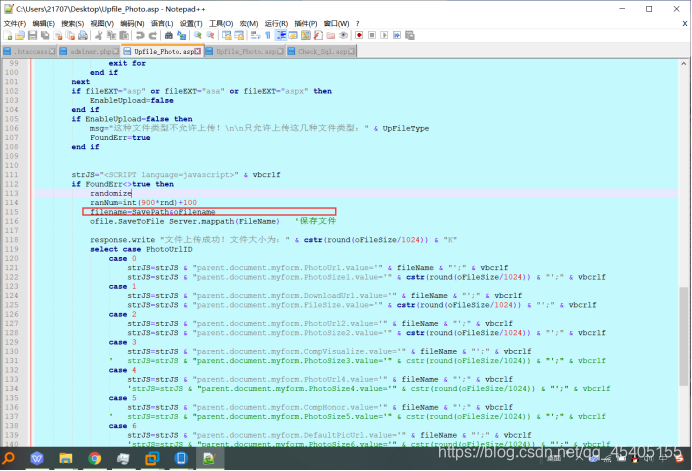
Task: Switch to the adminer.php tab
Action: pos(89,51)
